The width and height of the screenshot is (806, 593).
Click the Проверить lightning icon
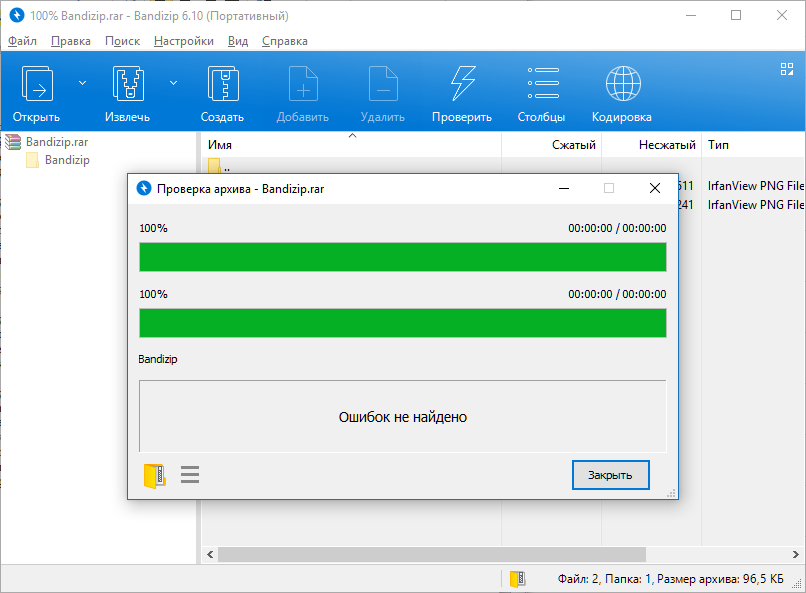(463, 83)
